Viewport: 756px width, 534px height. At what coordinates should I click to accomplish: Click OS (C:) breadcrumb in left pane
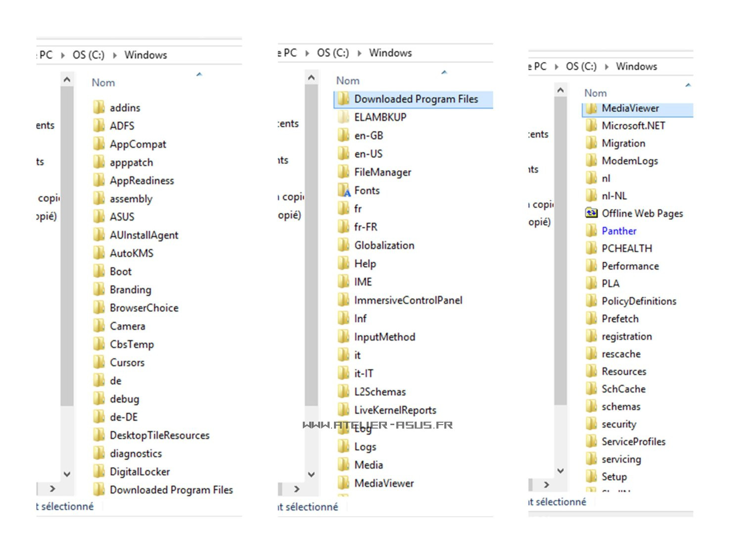pos(89,55)
